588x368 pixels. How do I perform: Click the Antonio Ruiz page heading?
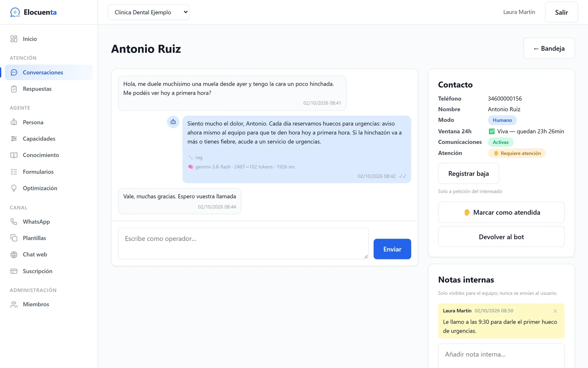pyautogui.click(x=146, y=49)
